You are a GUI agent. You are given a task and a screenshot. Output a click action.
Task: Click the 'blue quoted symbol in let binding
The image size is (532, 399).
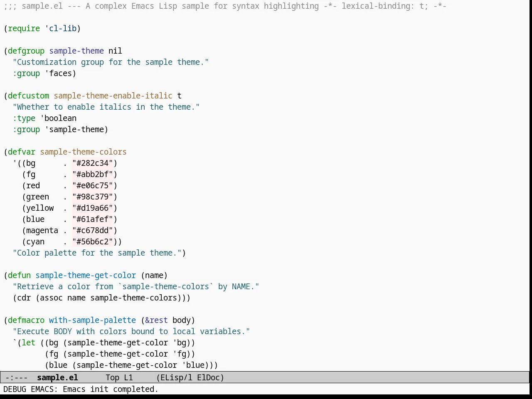tap(193, 365)
